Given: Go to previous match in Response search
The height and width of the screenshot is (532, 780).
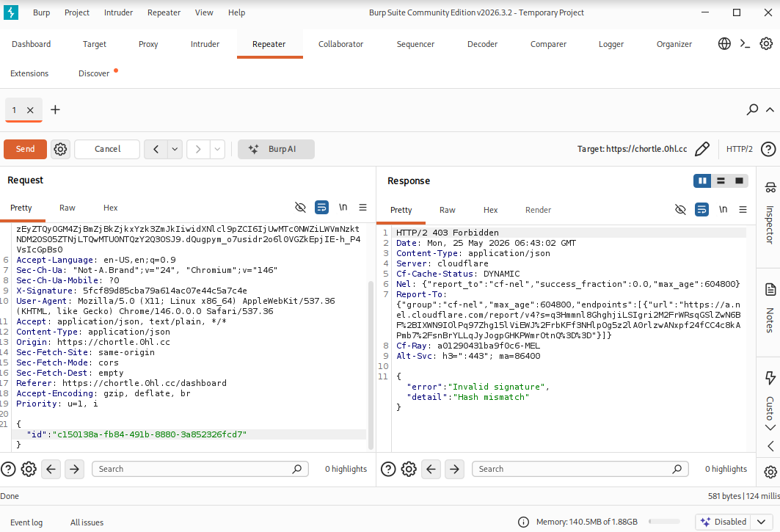Looking at the screenshot, I should coord(431,469).
